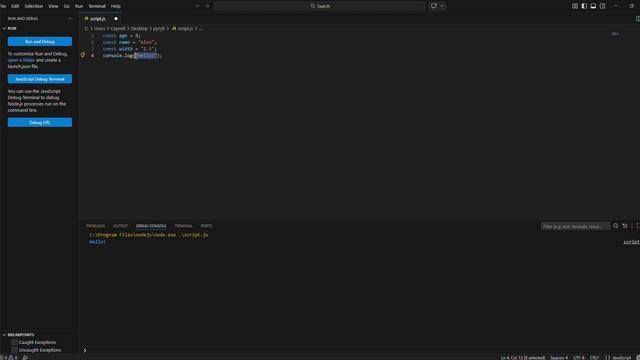The width and height of the screenshot is (640, 360).
Task: Follow the 'open a folder' link
Action: click(x=21, y=60)
